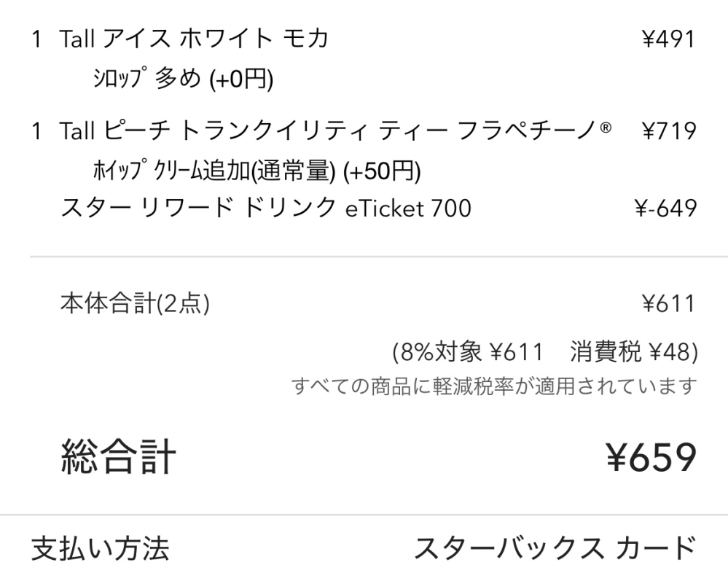The image size is (728, 573).
Task: Click the スターバックス カード payment method
Action: [555, 548]
